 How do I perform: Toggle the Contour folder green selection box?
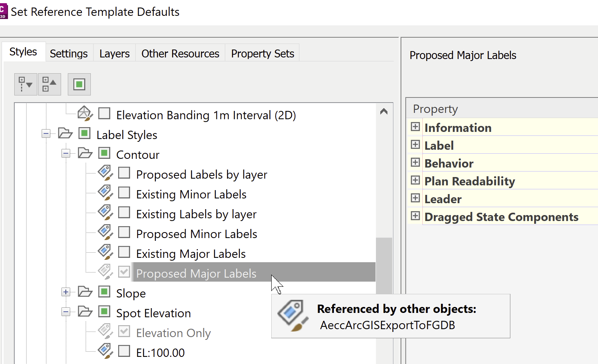pyautogui.click(x=104, y=153)
